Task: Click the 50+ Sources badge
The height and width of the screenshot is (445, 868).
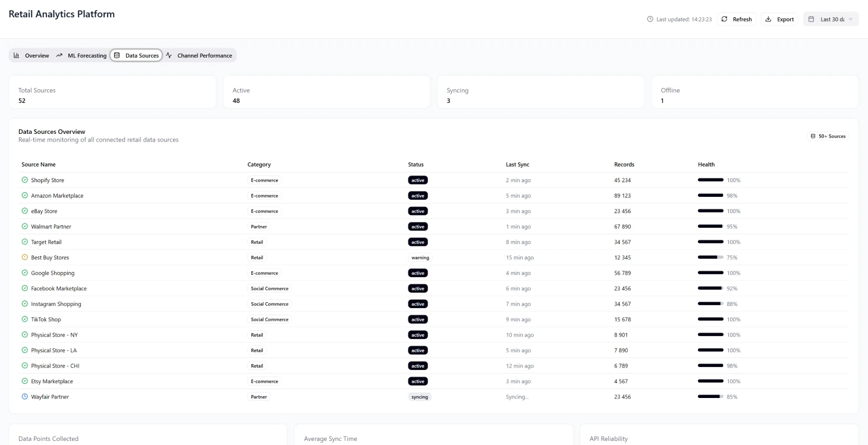Action: click(x=828, y=136)
